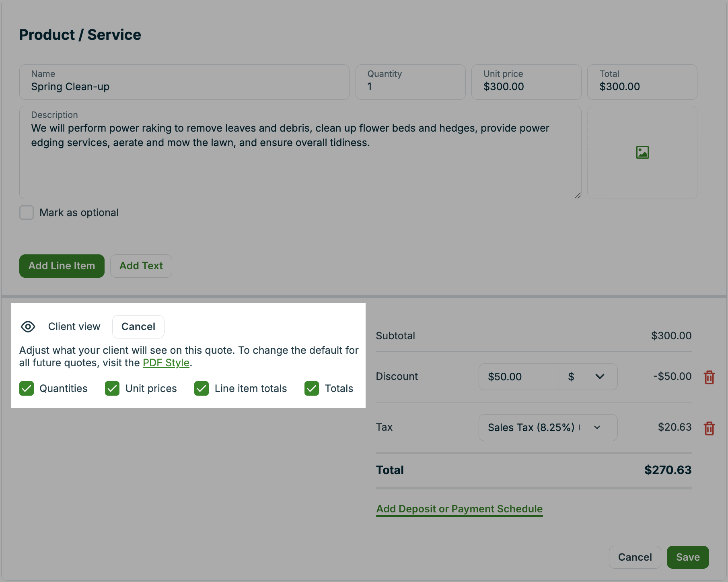728x582 pixels.
Task: Edit the discount amount field
Action: (x=518, y=377)
